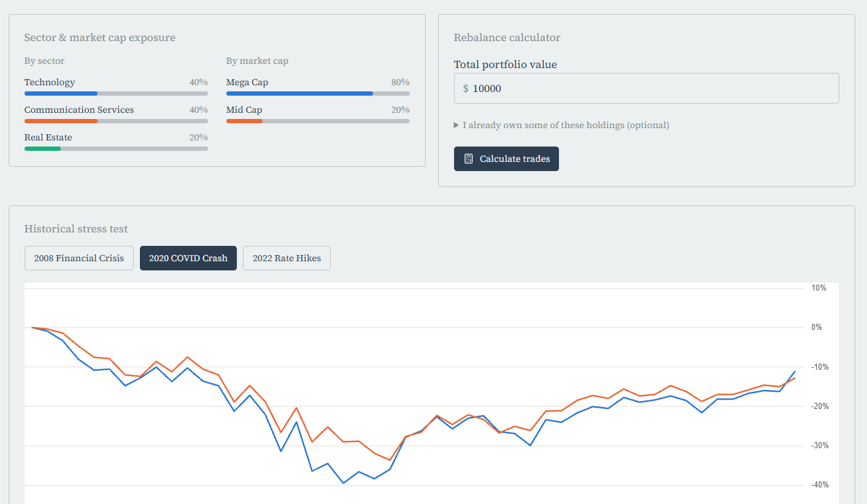This screenshot has width=867, height=504.
Task: Open the 2022 Rate Hikes scenario
Action: [287, 258]
